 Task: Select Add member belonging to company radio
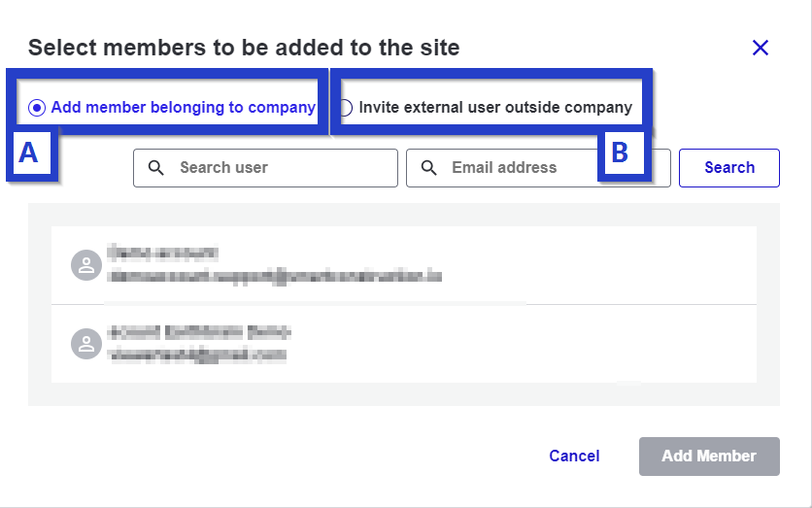click(37, 108)
